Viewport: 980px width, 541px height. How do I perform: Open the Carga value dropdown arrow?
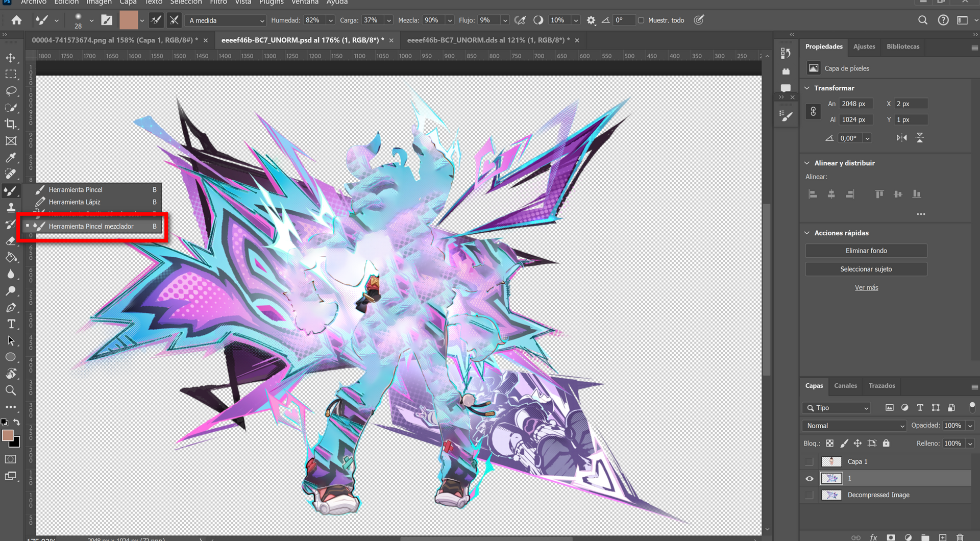tap(389, 20)
